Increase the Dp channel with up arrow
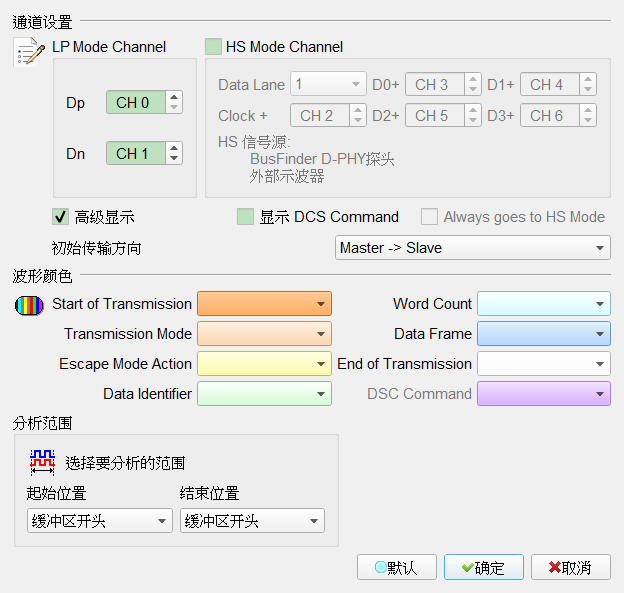 click(x=174, y=97)
